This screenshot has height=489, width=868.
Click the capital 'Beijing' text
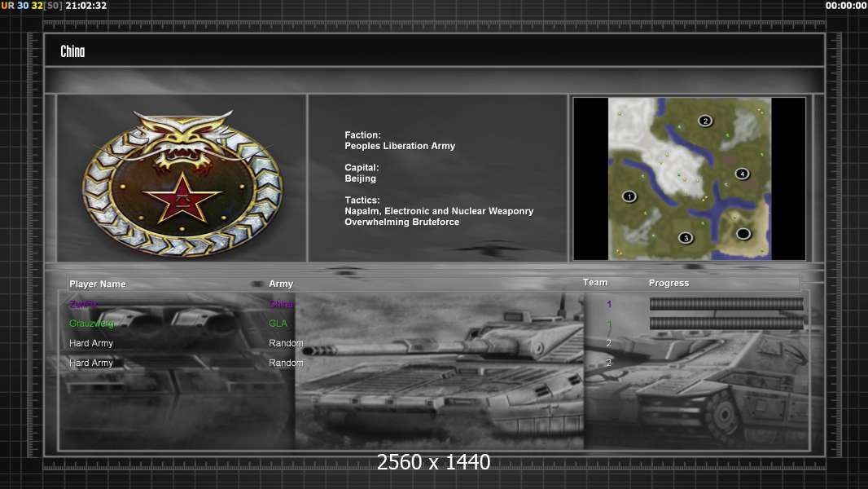point(361,178)
